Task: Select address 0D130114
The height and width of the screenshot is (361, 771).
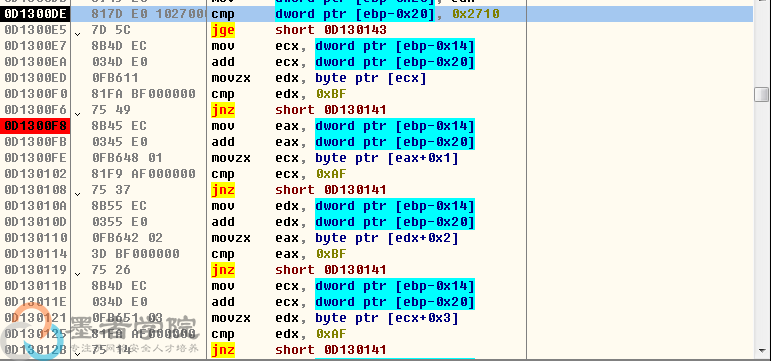Action: tap(35, 254)
